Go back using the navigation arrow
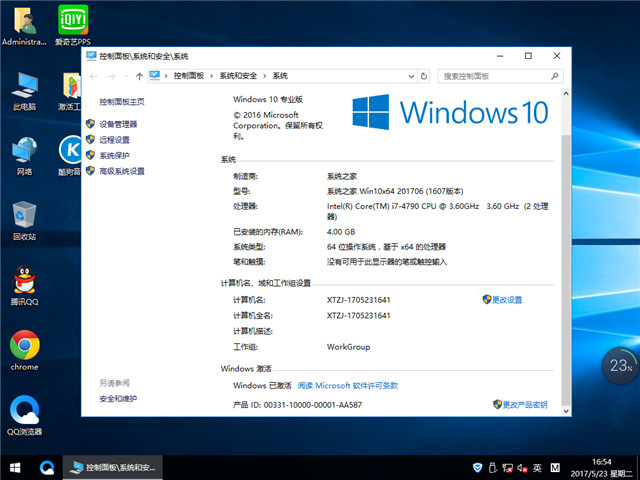The width and height of the screenshot is (640, 480). 93,76
